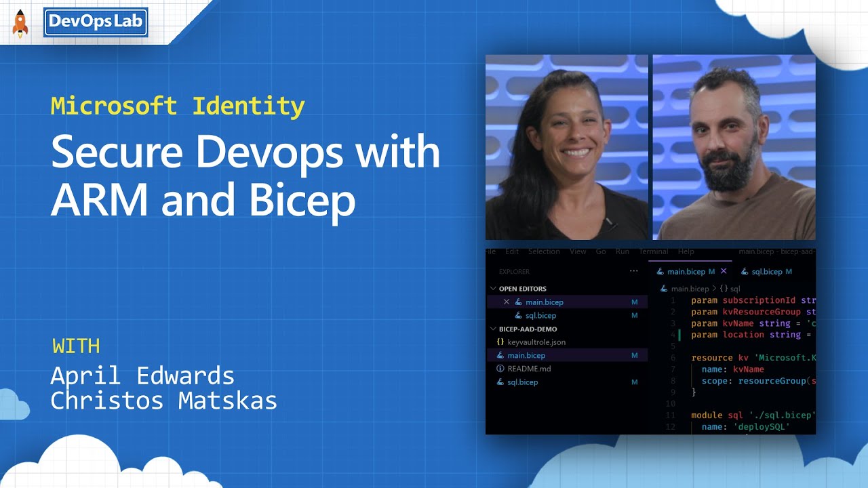Open the Terminal menu in VS Code
This screenshot has width=868, height=488.
(653, 251)
